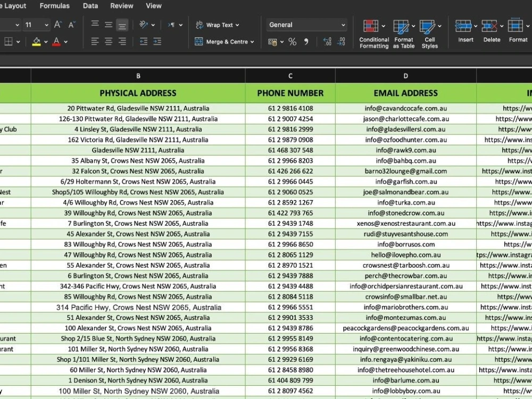
Task: Apply comma style
Action: [306, 41]
